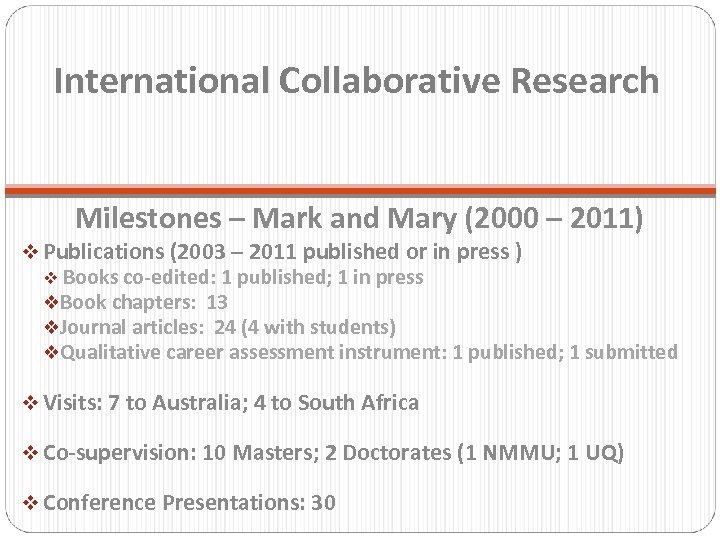
Task: Click the 'Books co-edited: 1 published; 1 in press' bullet
Action: tap(243, 277)
